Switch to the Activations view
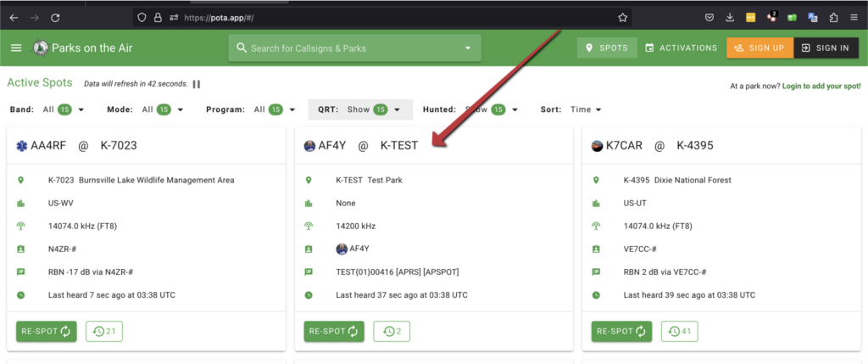 click(682, 48)
